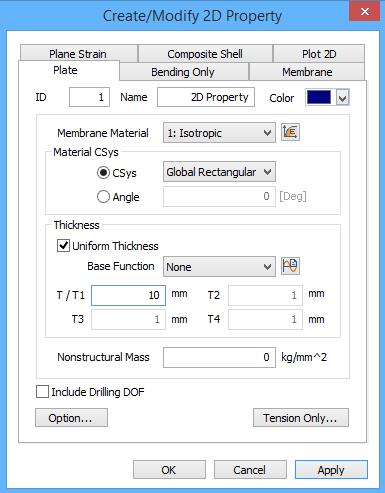Image resolution: width=385 pixels, height=493 pixels.
Task: Click the Nonstructural Mass field
Action: tap(219, 357)
